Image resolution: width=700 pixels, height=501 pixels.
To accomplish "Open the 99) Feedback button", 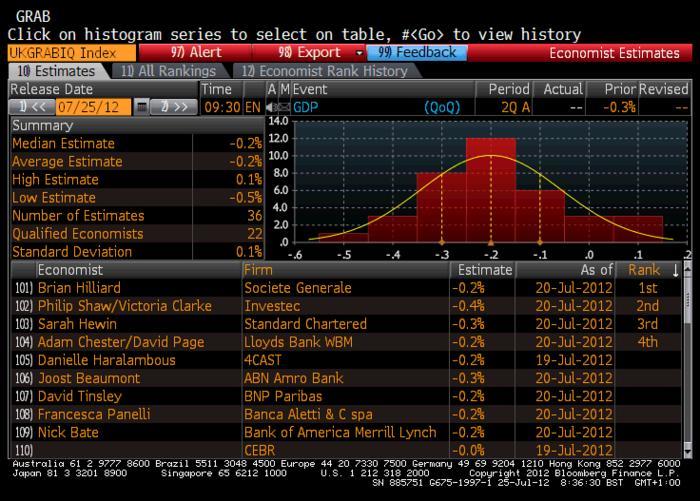I will [x=417, y=53].
